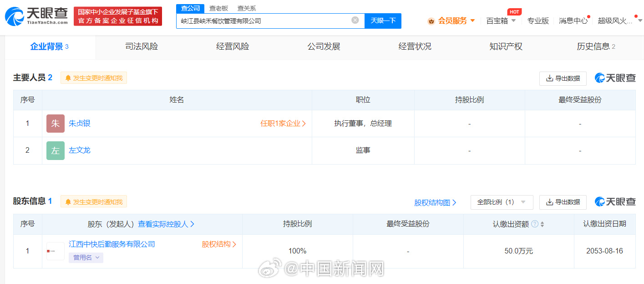The height and width of the screenshot is (284, 644).
Task: Export 主要人员 data with 导出数据 button
Action: (x=563, y=78)
